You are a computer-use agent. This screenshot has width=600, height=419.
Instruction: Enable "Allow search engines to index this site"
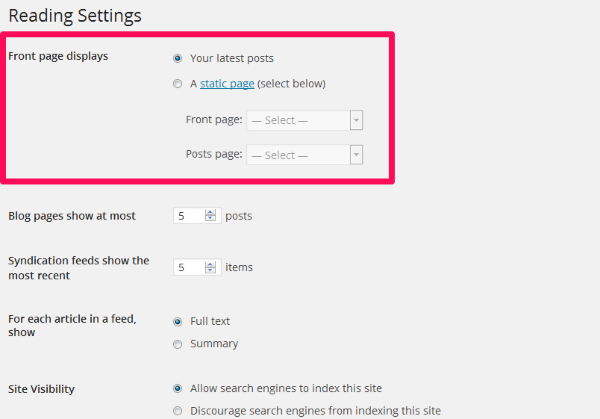click(178, 388)
